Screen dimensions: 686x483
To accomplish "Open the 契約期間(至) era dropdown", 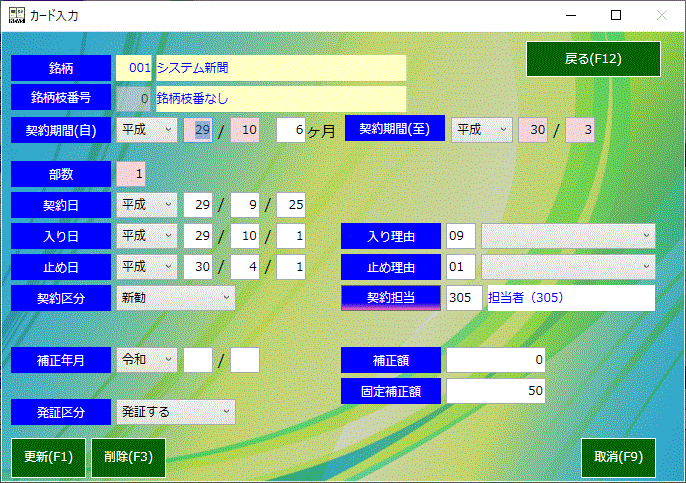I will (x=482, y=130).
